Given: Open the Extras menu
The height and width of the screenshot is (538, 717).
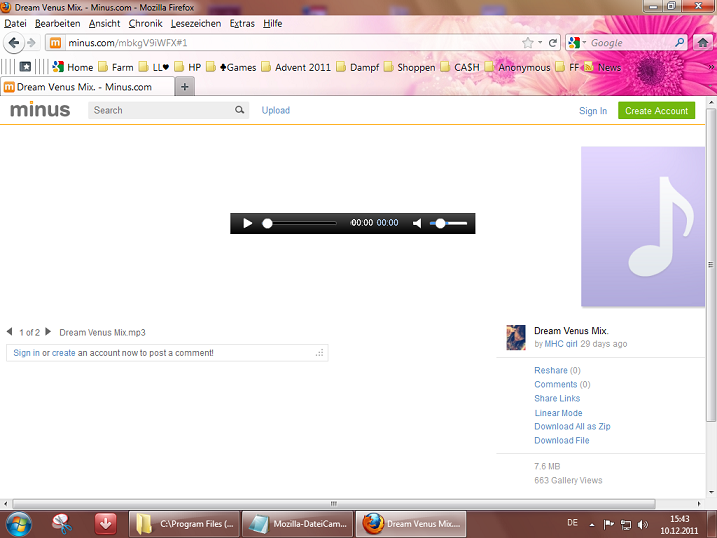Looking at the screenshot, I should click(241, 23).
